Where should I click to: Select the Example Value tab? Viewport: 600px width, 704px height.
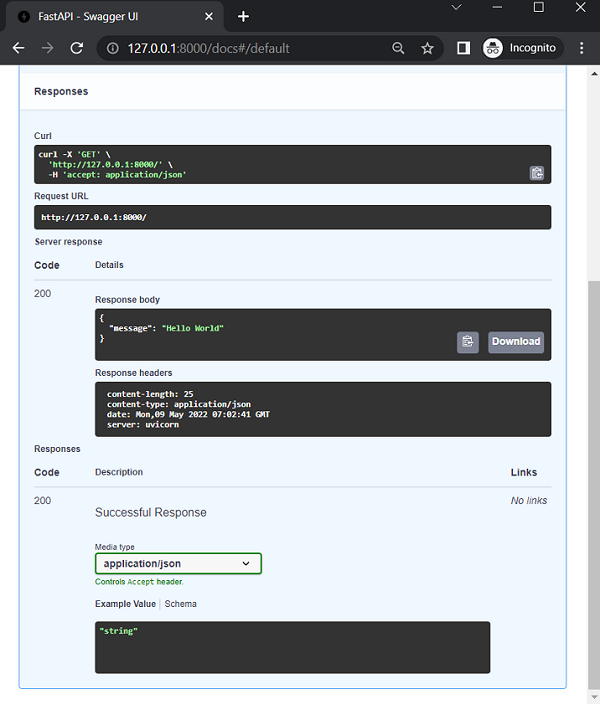(x=125, y=604)
